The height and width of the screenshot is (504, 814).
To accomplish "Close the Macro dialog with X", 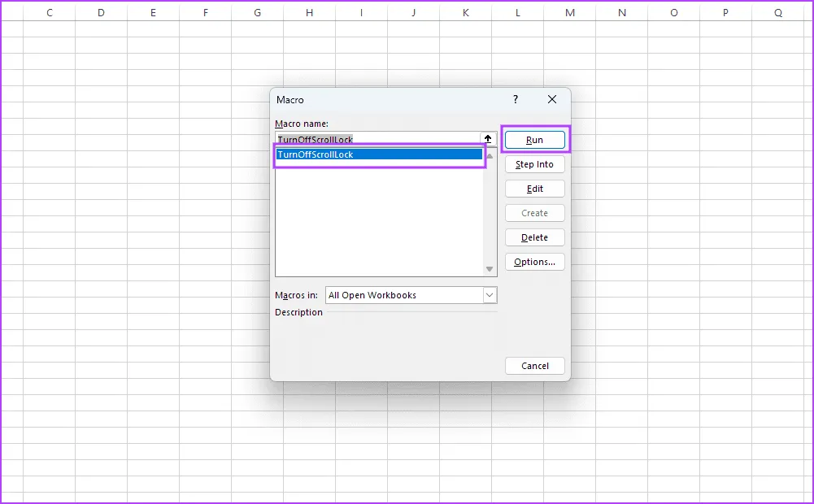I will 552,99.
